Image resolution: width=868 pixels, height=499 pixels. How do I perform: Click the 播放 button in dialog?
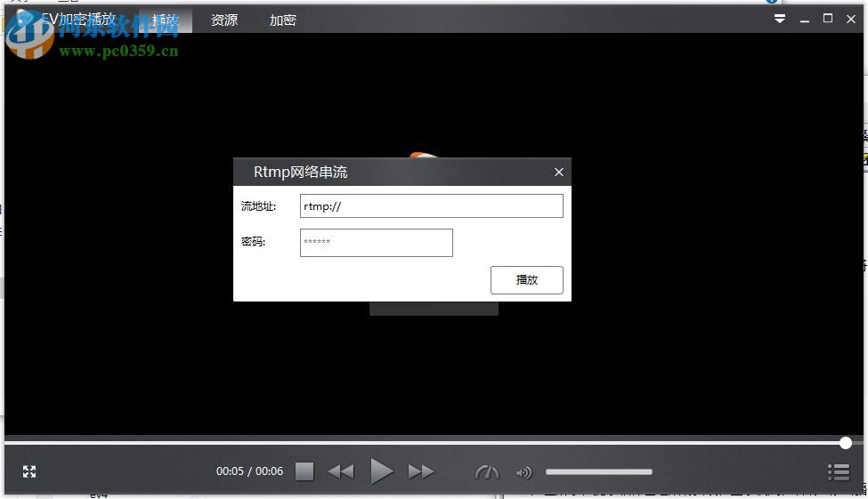tap(526, 280)
